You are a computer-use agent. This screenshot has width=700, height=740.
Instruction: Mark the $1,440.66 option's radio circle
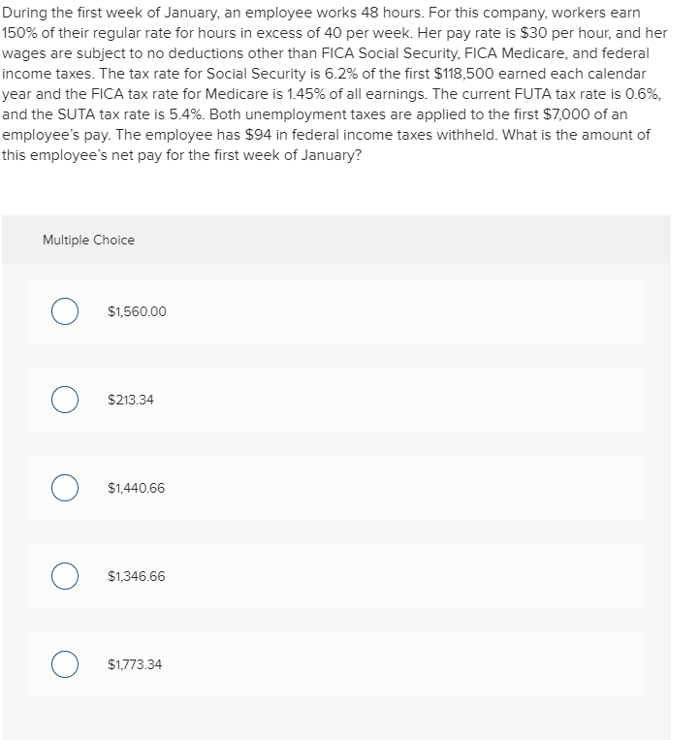[66, 488]
